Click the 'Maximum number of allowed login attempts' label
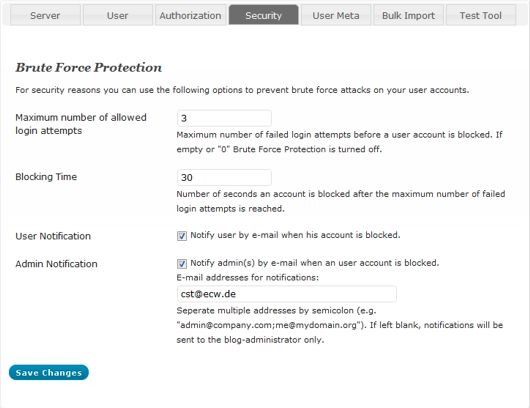 (81, 124)
